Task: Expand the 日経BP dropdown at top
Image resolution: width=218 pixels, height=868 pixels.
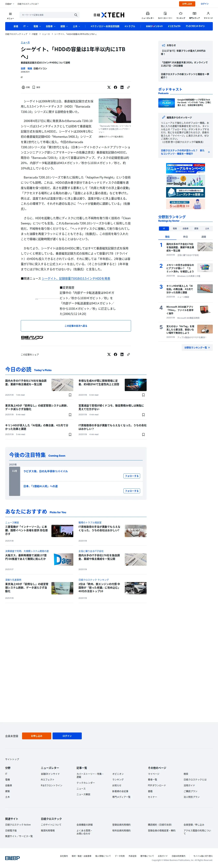Action: pos(9,4)
